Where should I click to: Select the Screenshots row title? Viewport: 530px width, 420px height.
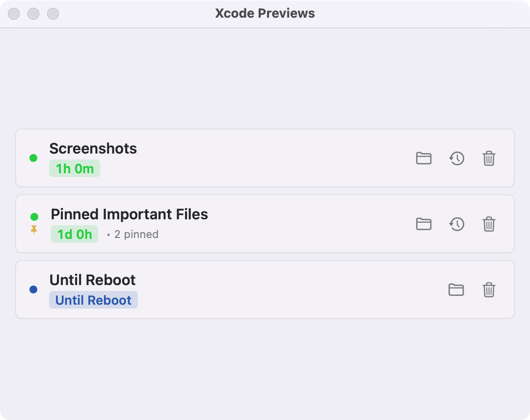coord(93,149)
